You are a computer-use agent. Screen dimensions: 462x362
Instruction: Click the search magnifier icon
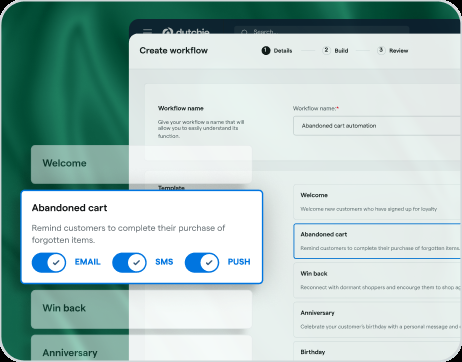[x=244, y=32]
